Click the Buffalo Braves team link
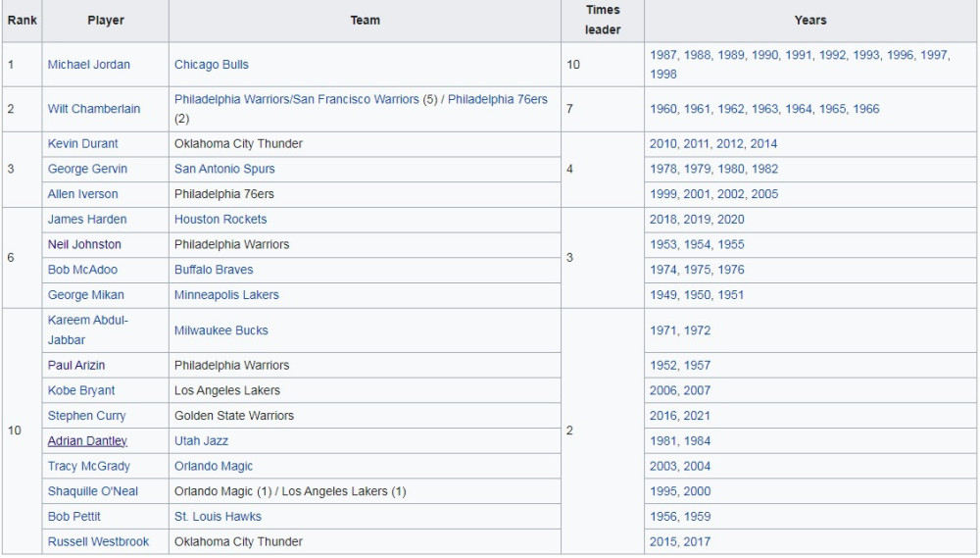This screenshot has width=980, height=558. click(x=213, y=270)
